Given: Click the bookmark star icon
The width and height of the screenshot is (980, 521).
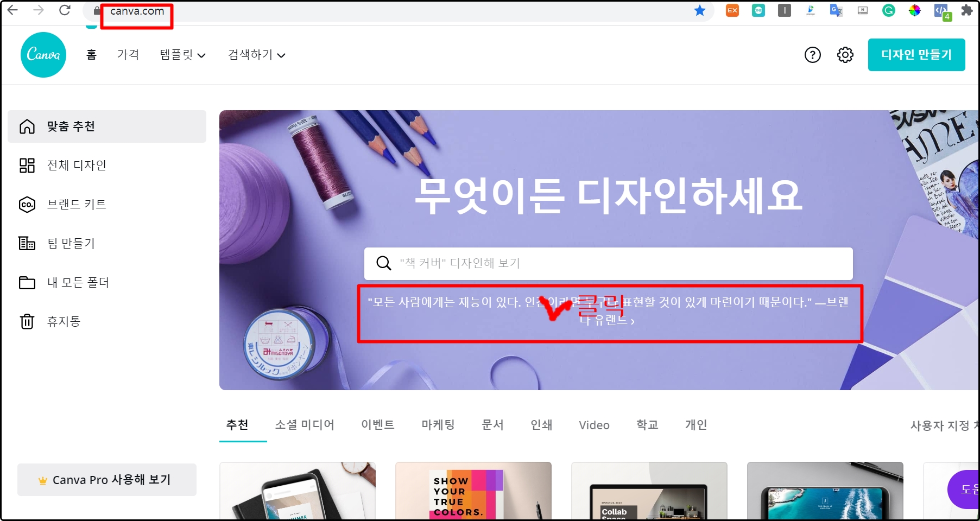Looking at the screenshot, I should [x=700, y=10].
